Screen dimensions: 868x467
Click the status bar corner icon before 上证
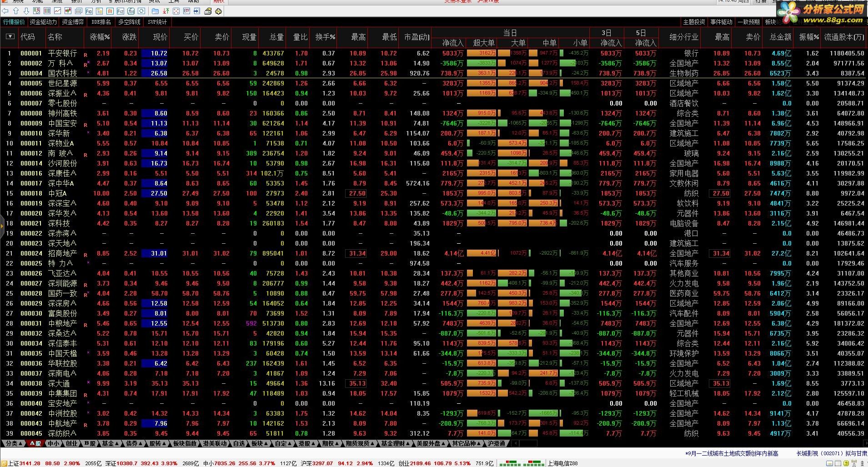pyautogui.click(x=4, y=463)
